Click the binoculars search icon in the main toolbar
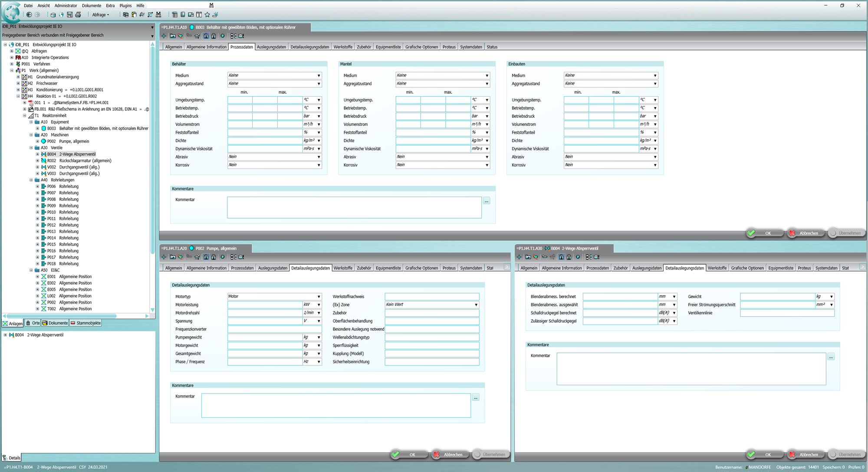Image resolution: width=868 pixels, height=472 pixels. click(158, 15)
